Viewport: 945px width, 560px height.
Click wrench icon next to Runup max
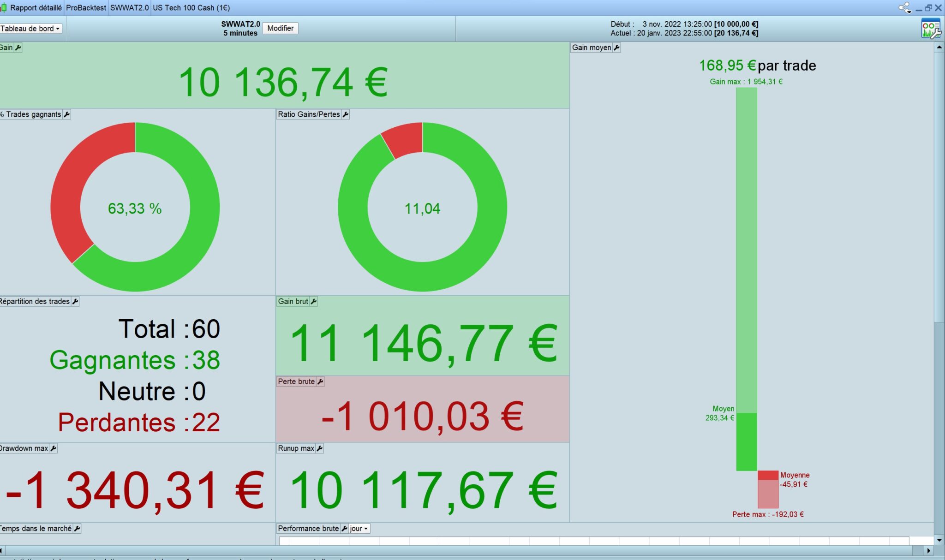pos(319,448)
